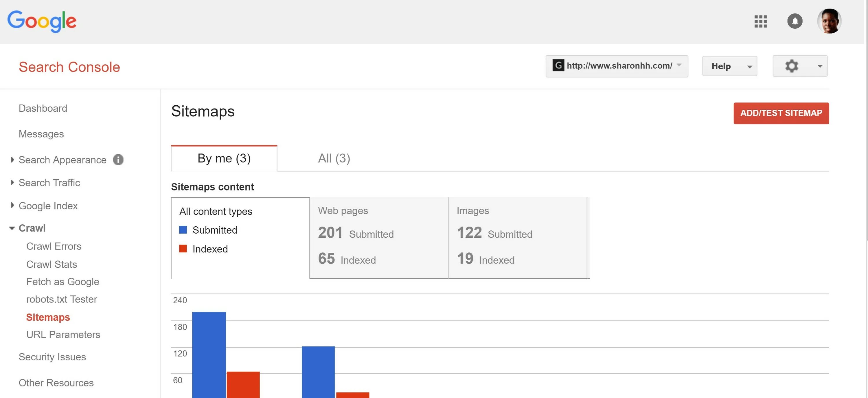This screenshot has width=868, height=398.
Task: Navigate to Crawl Errors section
Action: click(x=54, y=246)
